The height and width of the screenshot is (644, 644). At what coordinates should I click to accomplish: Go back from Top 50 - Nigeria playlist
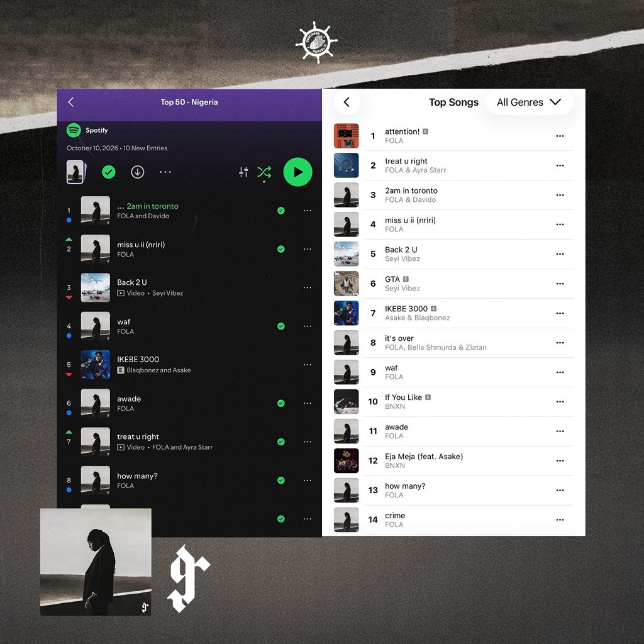click(x=71, y=102)
